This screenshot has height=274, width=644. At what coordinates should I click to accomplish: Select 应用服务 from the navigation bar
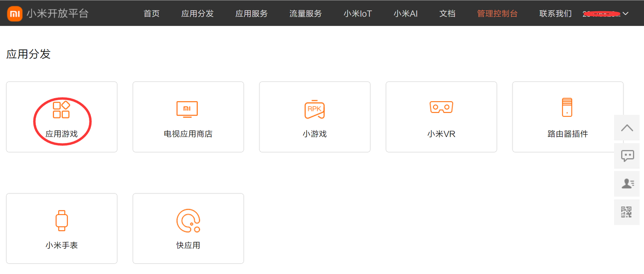click(x=251, y=13)
